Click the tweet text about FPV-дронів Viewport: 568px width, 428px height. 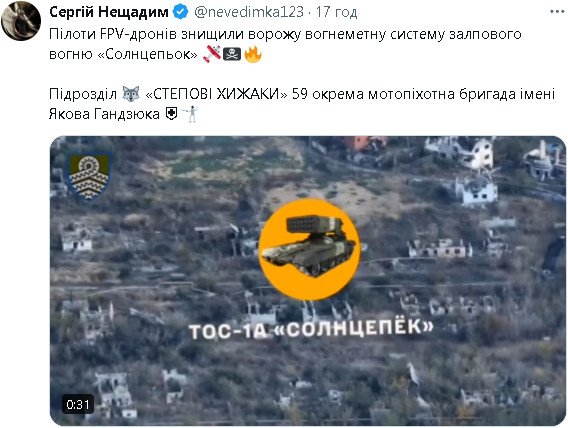(x=285, y=44)
